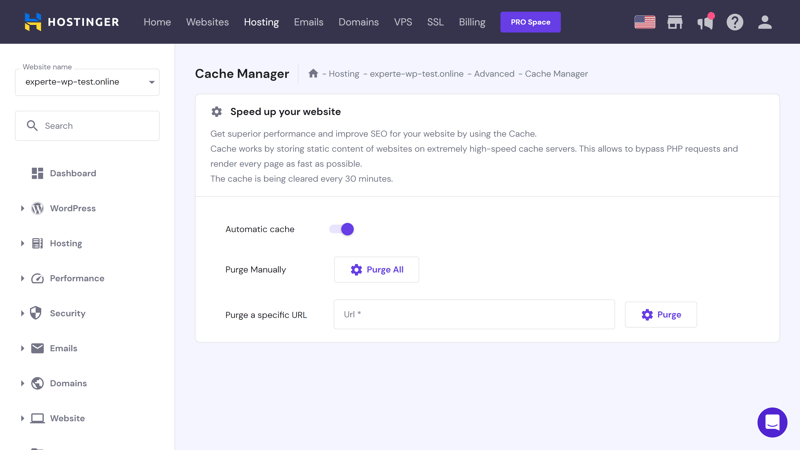800x450 pixels.
Task: Go to the Domains top menu
Action: 358,22
